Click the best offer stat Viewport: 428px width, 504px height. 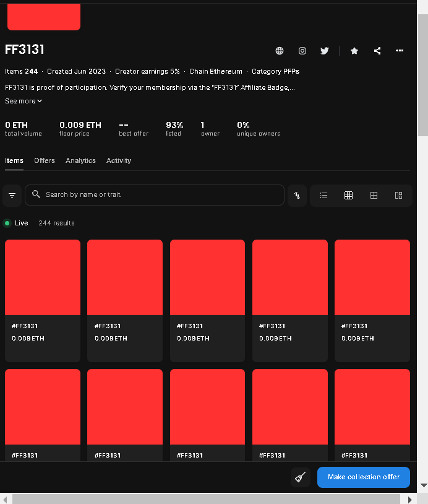(134, 129)
